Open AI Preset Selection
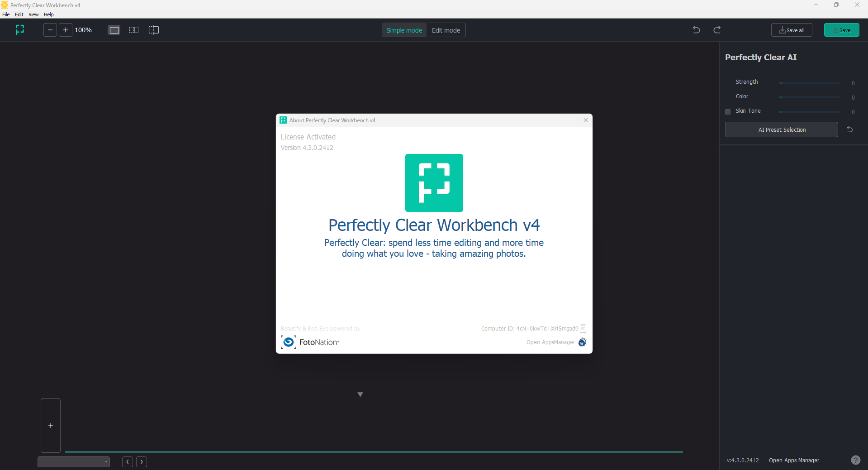 782,129
